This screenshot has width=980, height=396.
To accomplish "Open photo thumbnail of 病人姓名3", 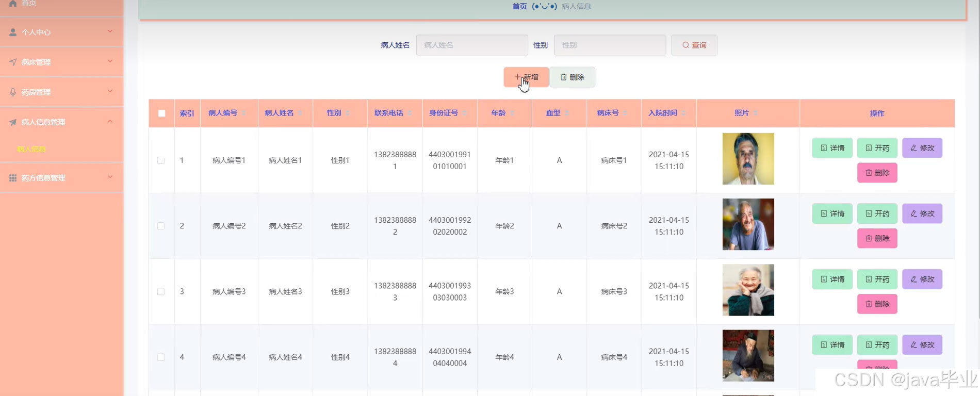I will tap(748, 290).
